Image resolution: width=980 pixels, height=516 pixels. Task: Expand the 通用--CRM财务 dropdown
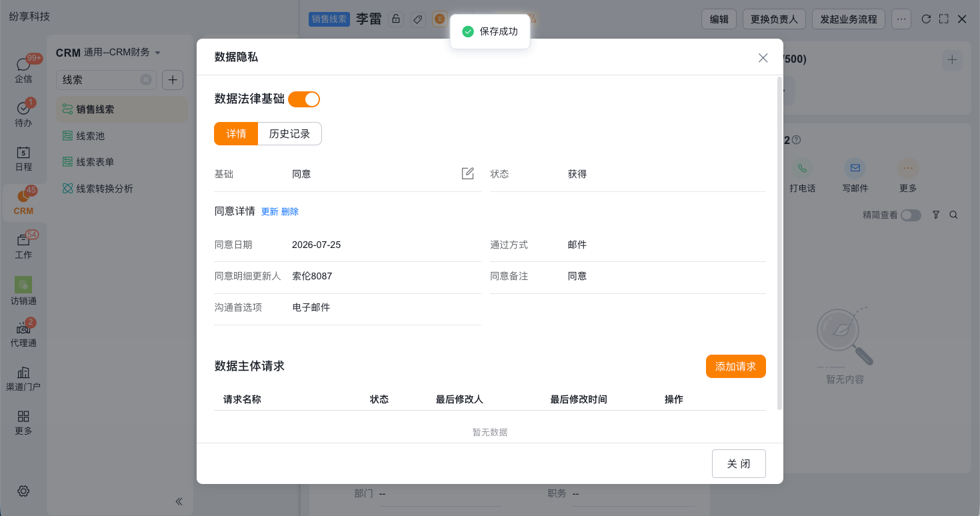[x=158, y=53]
